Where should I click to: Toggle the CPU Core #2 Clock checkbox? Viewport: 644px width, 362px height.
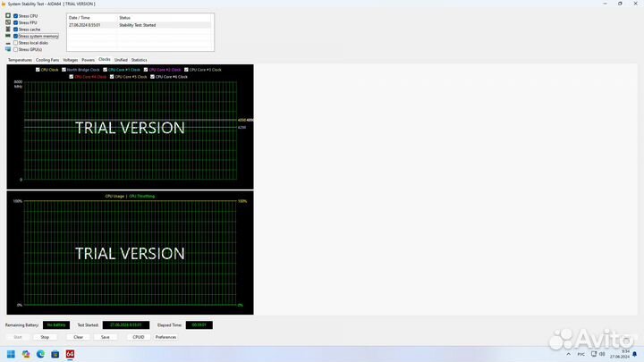pyautogui.click(x=146, y=70)
